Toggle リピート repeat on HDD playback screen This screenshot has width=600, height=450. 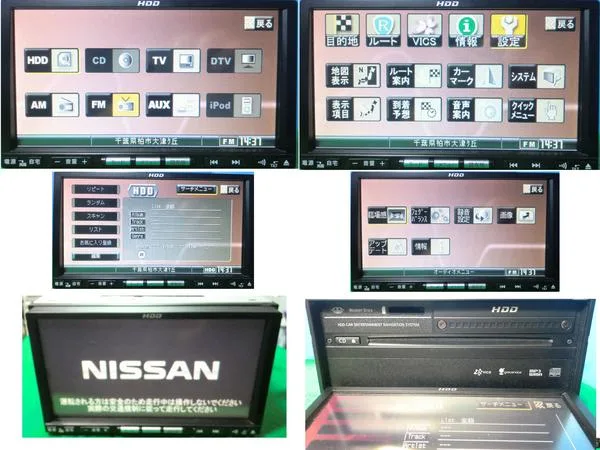(96, 189)
